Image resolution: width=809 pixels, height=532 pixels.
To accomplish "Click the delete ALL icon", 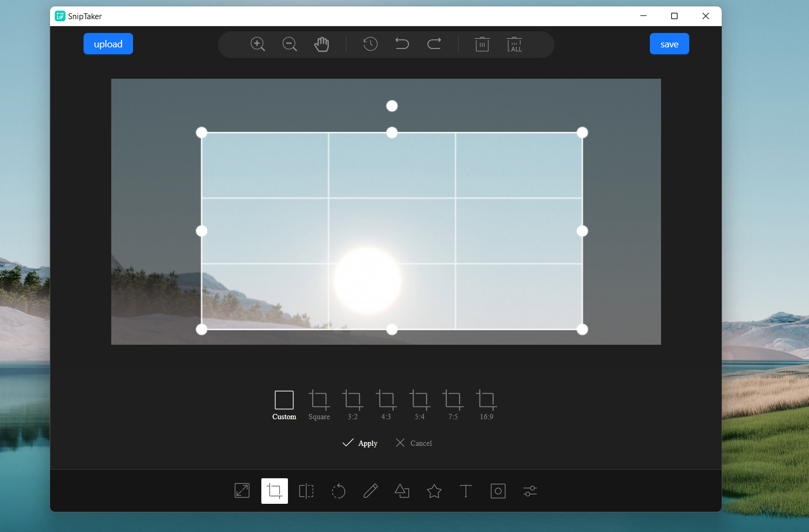I will point(514,44).
